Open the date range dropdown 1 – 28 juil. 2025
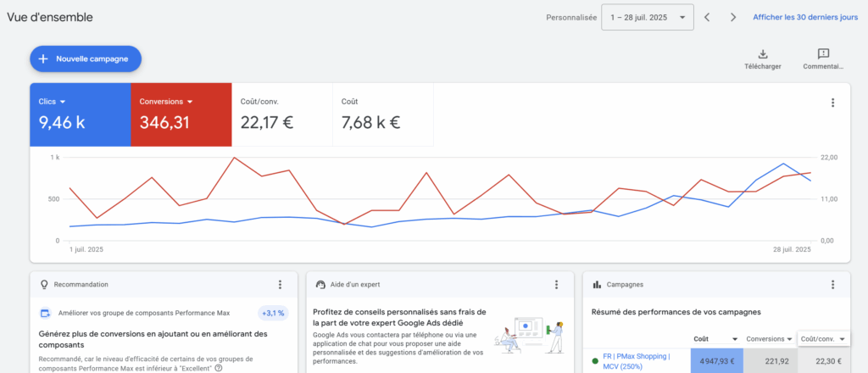 [x=648, y=17]
